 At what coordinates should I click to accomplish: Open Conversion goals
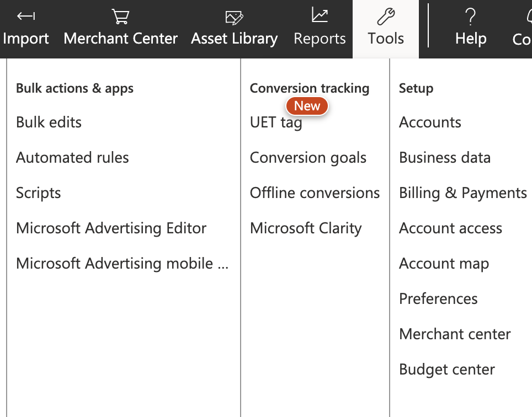coord(308,158)
